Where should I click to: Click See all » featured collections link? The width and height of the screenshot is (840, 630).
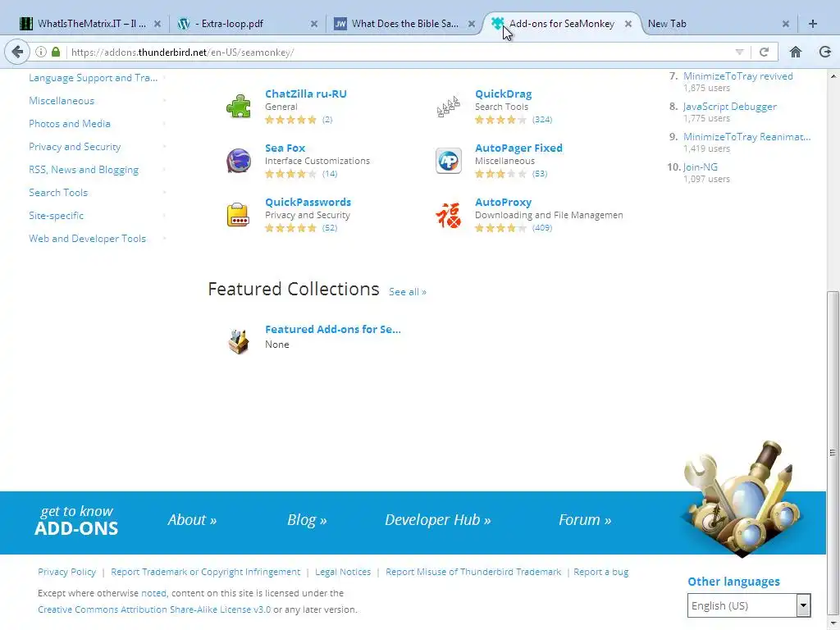tap(408, 292)
